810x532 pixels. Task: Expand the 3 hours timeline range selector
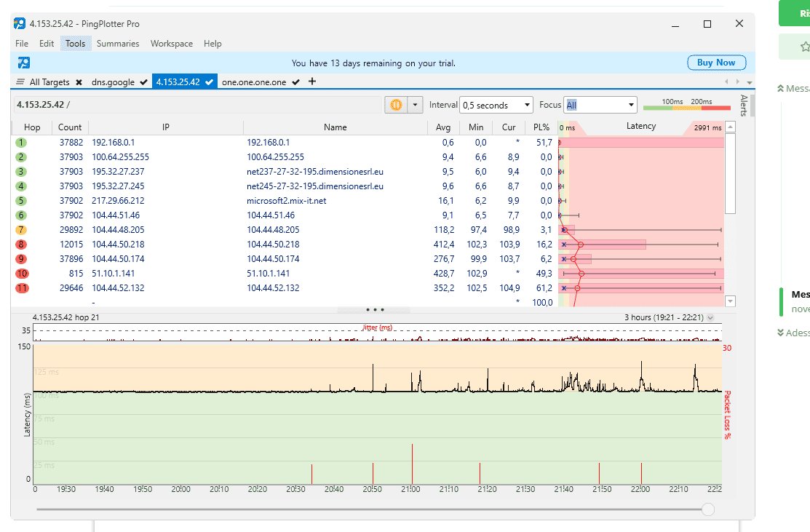point(710,317)
